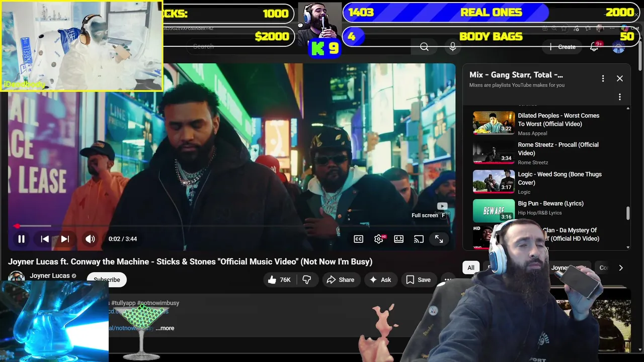Switch to theater mode
Screen dimensions: 644x362
click(399, 239)
